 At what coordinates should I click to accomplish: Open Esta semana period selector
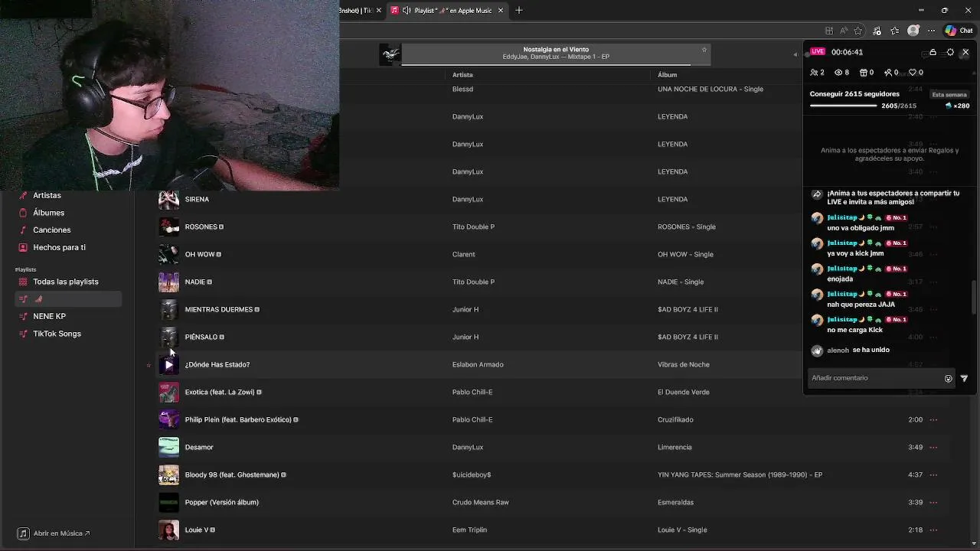click(x=949, y=95)
